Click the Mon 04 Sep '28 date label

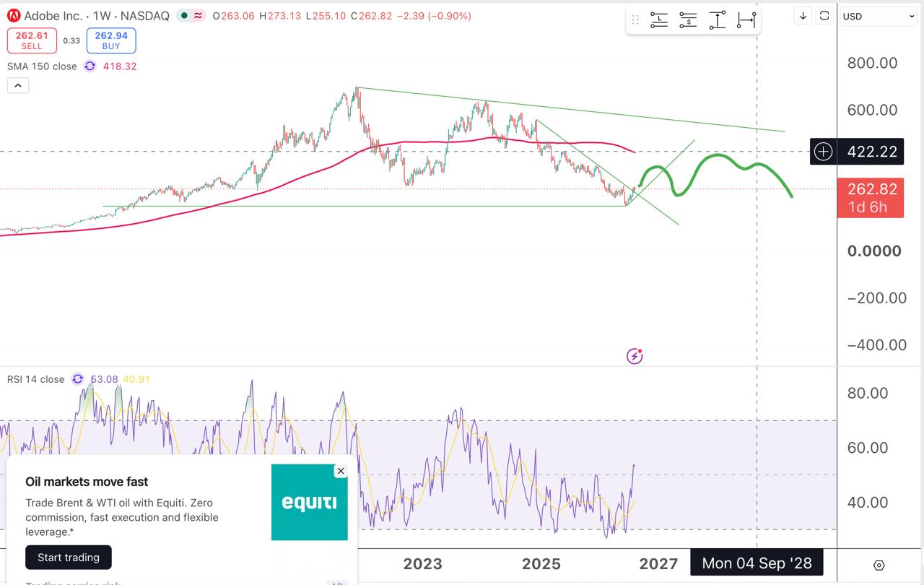[x=757, y=563]
